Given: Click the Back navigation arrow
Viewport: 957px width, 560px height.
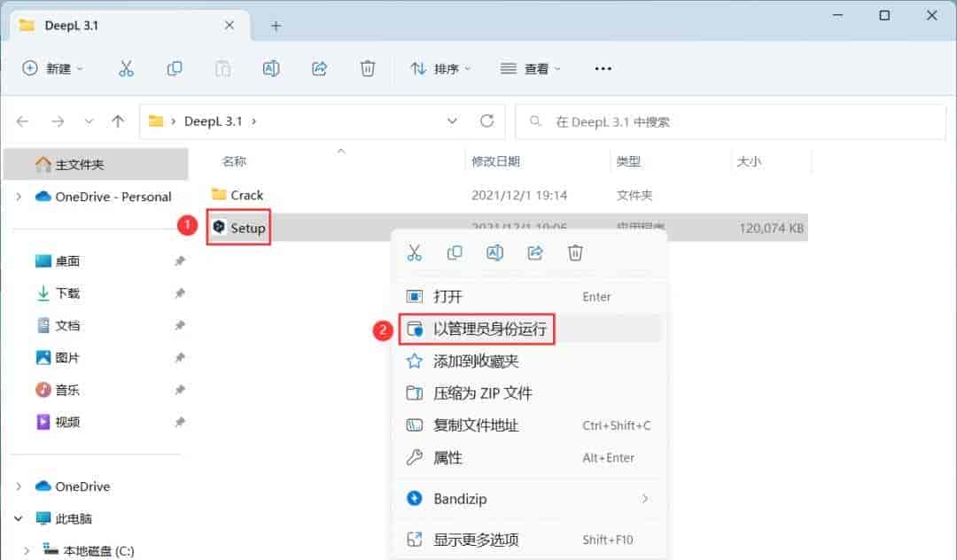Looking at the screenshot, I should [x=23, y=121].
